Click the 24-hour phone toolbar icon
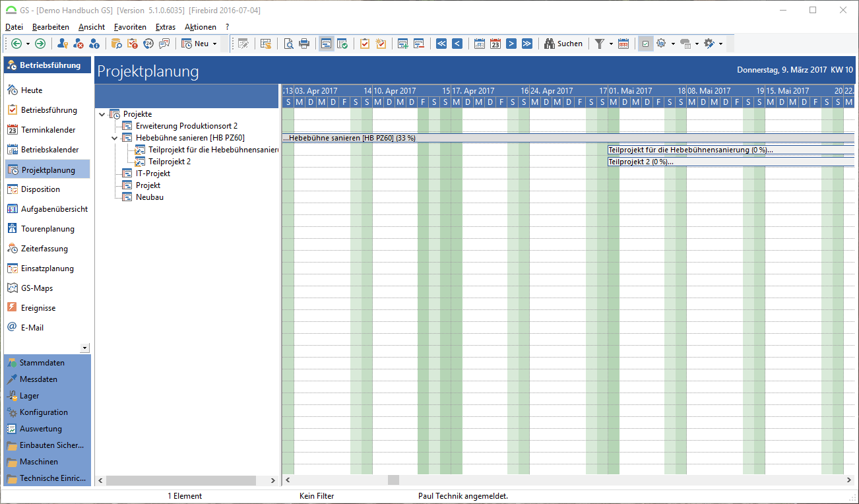 [148, 44]
